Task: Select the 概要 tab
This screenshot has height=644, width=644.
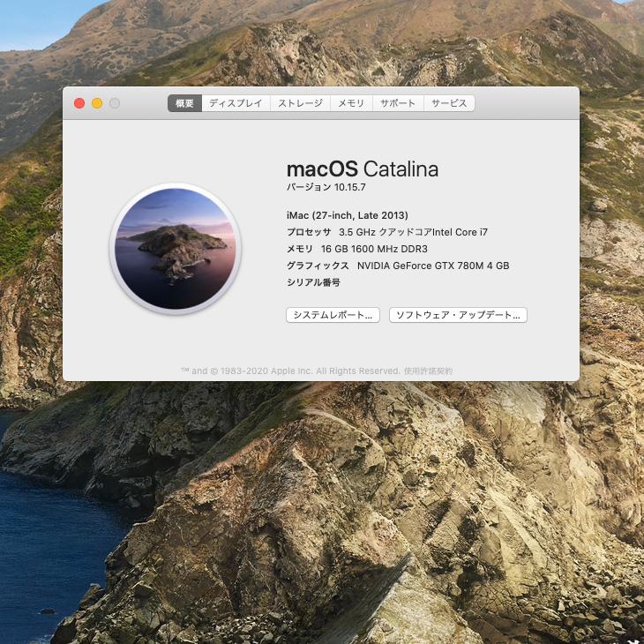Action: (184, 103)
